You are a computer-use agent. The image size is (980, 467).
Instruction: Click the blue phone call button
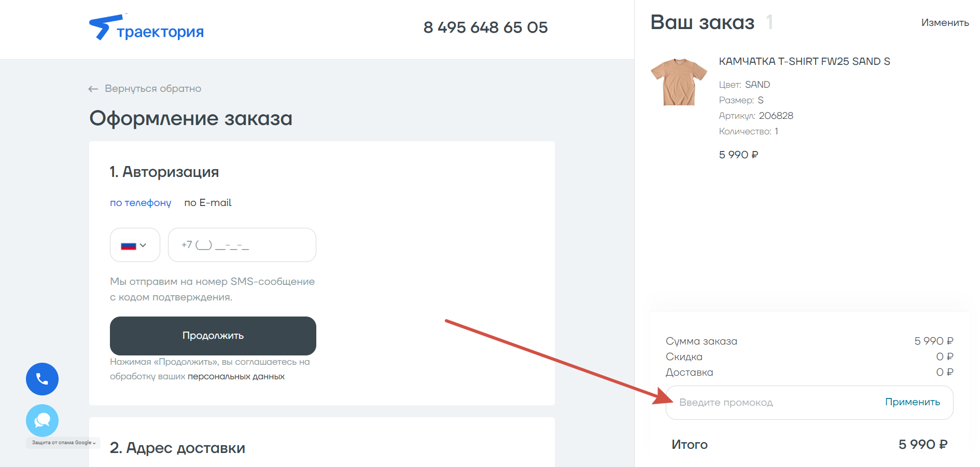tap(42, 379)
